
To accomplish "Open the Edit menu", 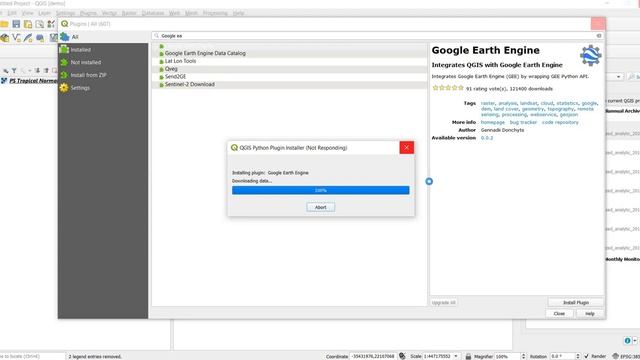I will click(x=12, y=13).
